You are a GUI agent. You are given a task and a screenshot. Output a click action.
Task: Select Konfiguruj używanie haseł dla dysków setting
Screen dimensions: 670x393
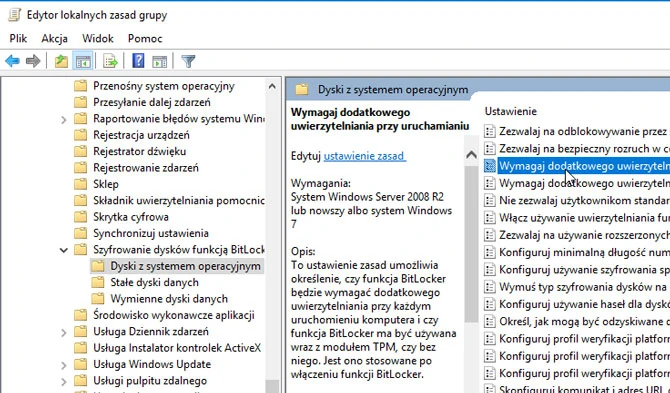[584, 304]
